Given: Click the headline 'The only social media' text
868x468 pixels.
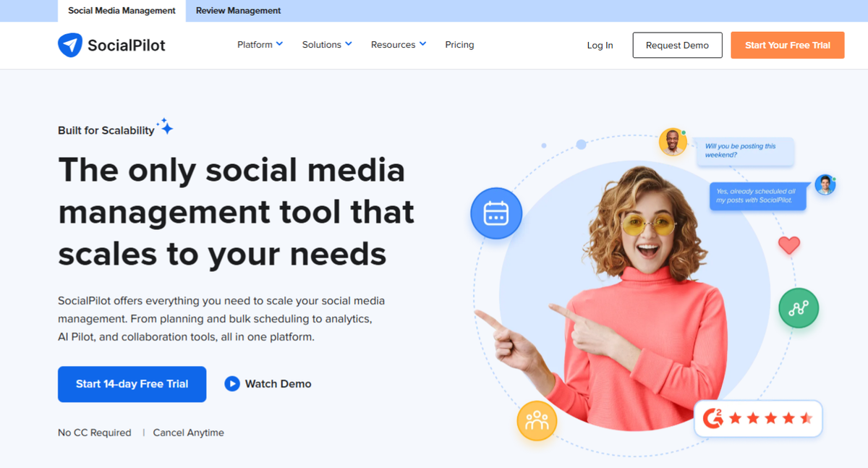Looking at the screenshot, I should 231,170.
